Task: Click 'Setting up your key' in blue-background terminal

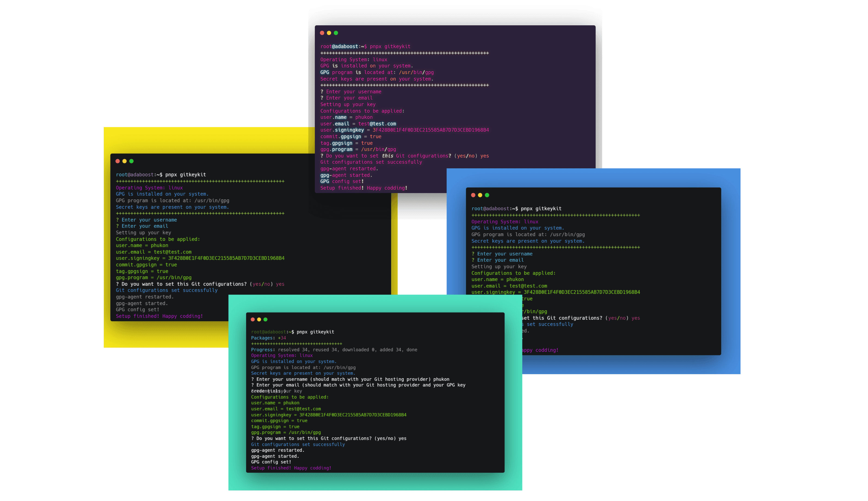Action: pyautogui.click(x=499, y=267)
